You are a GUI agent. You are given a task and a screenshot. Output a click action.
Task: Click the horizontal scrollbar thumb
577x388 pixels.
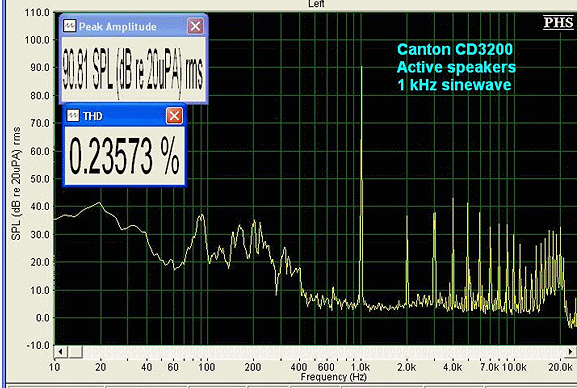75,352
